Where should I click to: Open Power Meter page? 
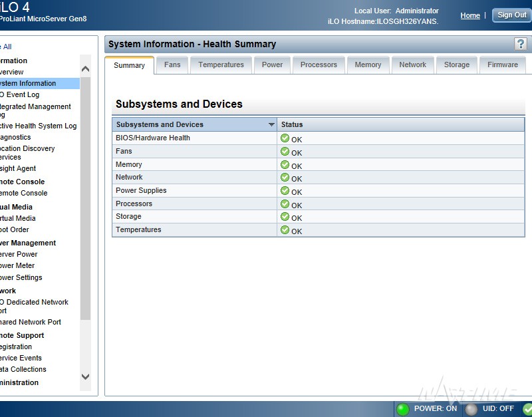[x=17, y=265]
